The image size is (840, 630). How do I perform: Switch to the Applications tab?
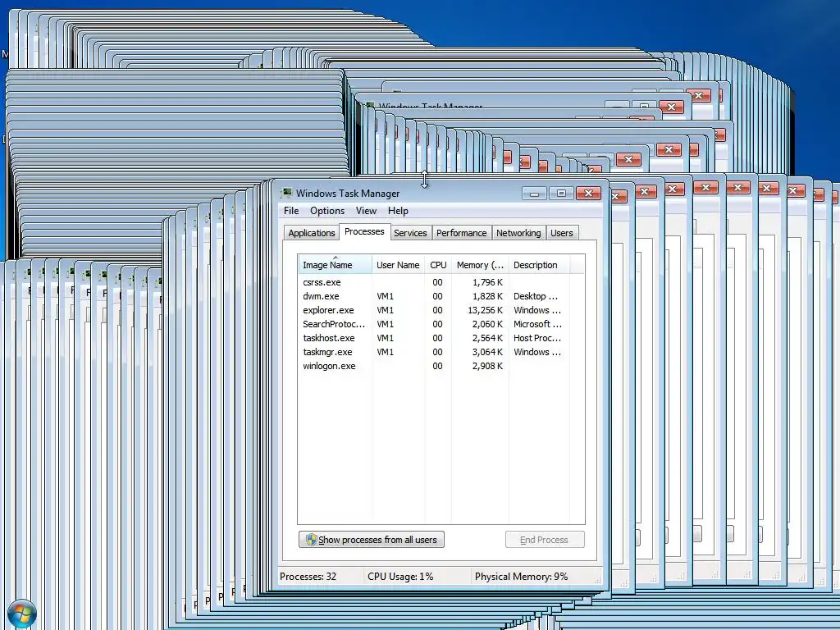click(x=311, y=233)
